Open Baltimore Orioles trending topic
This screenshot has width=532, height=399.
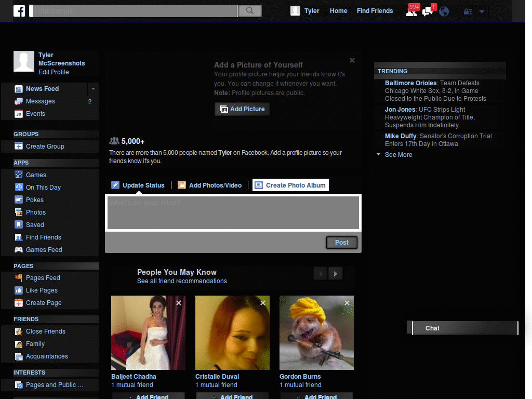coord(410,83)
